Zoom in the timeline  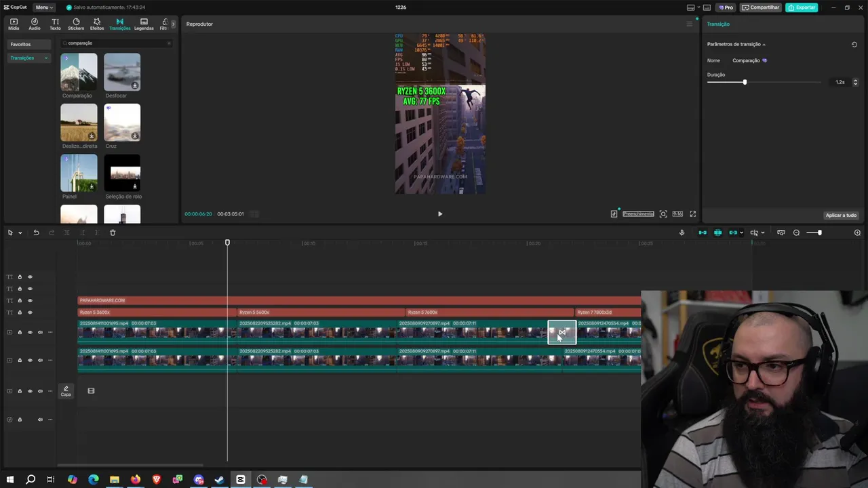click(x=857, y=233)
